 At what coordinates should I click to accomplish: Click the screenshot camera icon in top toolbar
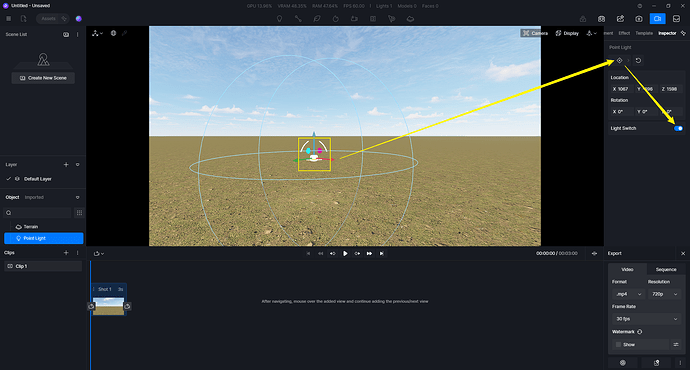pyautogui.click(x=639, y=19)
